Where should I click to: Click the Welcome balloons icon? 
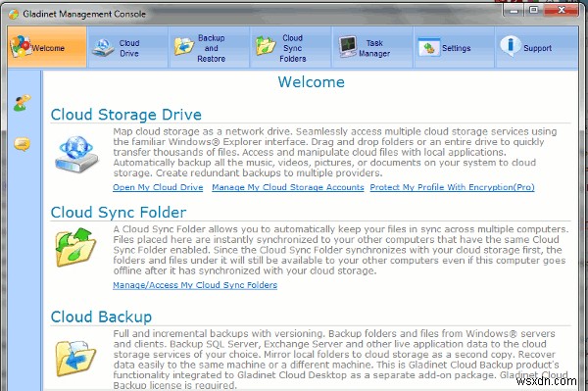tap(20, 46)
